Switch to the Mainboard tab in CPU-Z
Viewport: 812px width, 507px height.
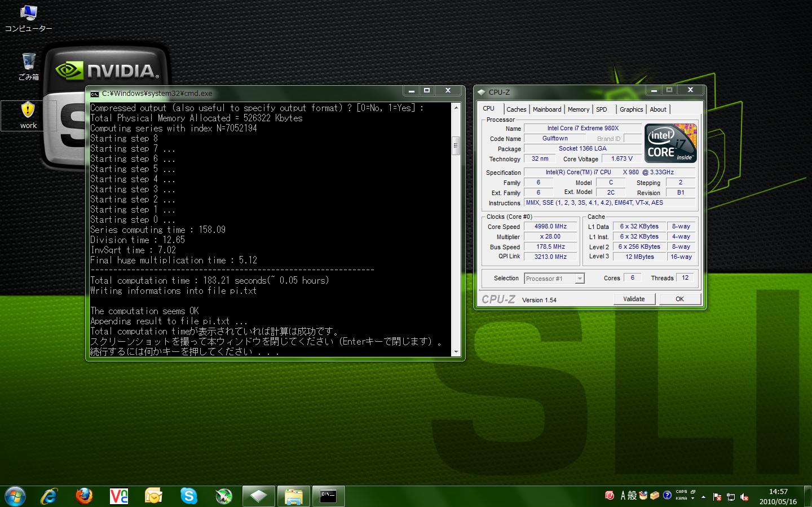tap(546, 109)
